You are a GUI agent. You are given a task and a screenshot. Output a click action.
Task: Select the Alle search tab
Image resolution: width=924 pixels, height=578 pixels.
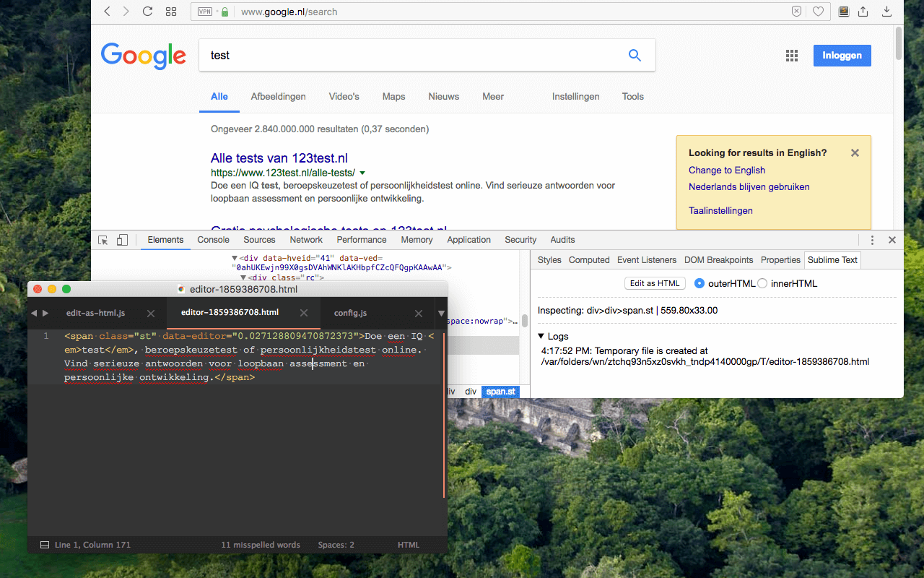(219, 97)
